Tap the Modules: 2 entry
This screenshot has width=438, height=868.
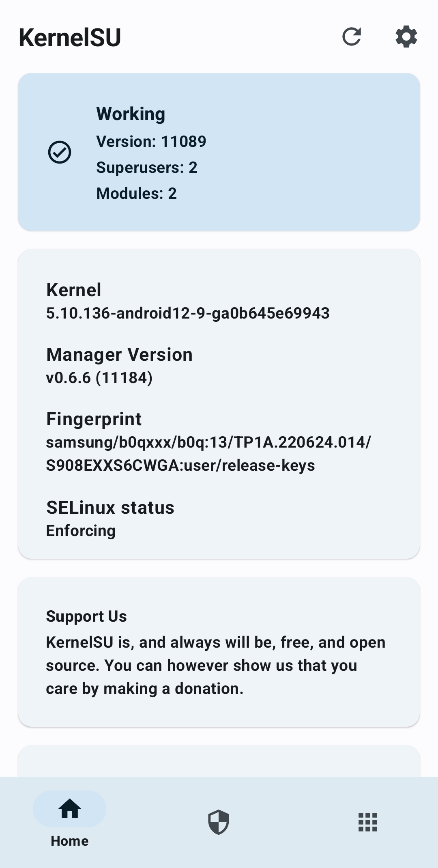coord(137,193)
